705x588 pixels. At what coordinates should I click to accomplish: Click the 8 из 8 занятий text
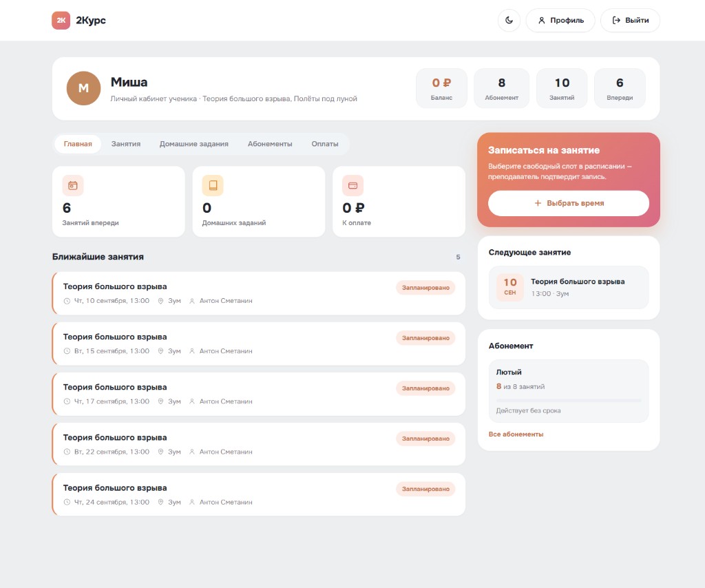click(520, 386)
